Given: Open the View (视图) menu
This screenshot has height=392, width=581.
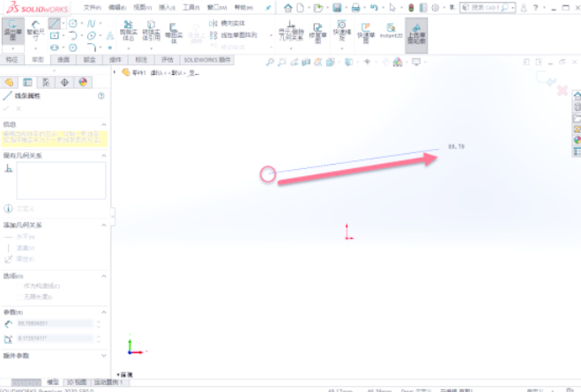Looking at the screenshot, I should coord(143,7).
